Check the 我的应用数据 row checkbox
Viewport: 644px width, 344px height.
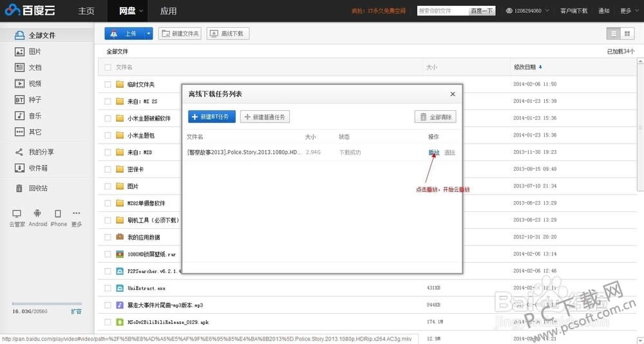[x=108, y=237]
